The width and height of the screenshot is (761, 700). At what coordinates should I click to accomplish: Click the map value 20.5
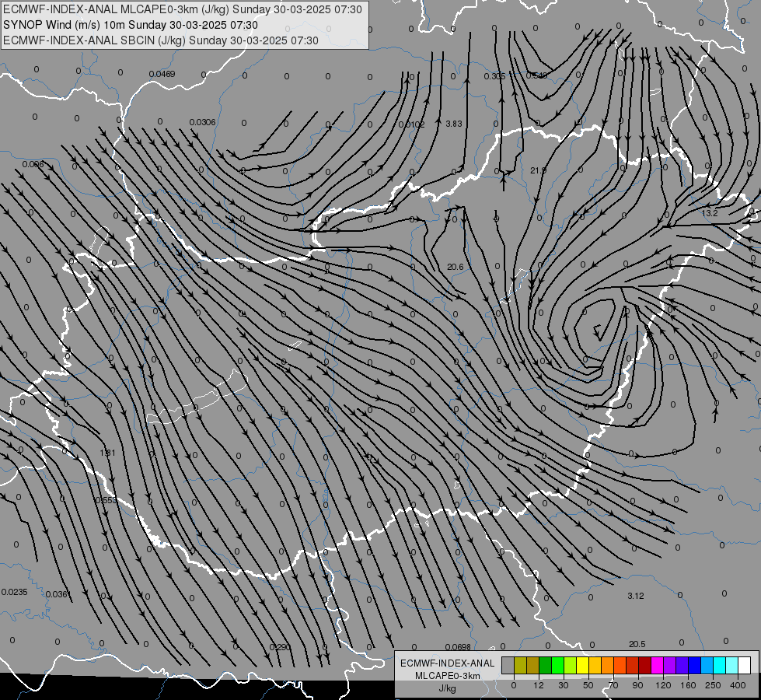pyautogui.click(x=637, y=644)
